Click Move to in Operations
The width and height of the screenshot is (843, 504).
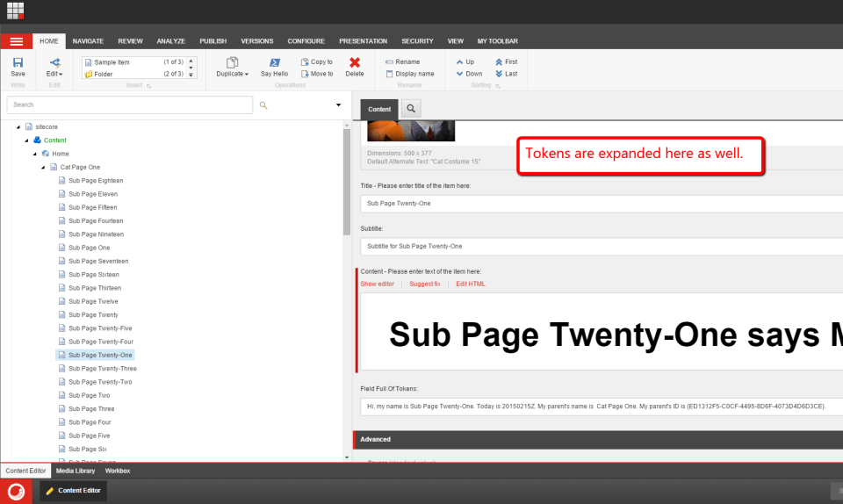click(x=316, y=74)
